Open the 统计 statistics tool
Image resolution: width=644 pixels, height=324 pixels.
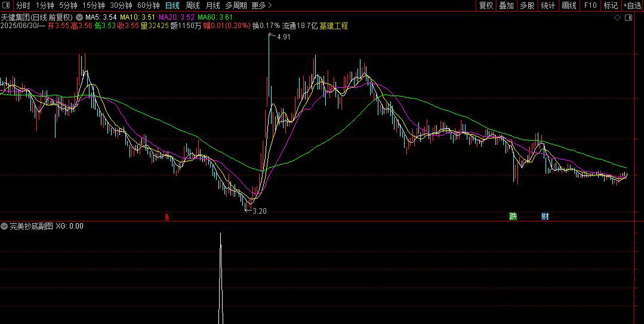pyautogui.click(x=548, y=5)
